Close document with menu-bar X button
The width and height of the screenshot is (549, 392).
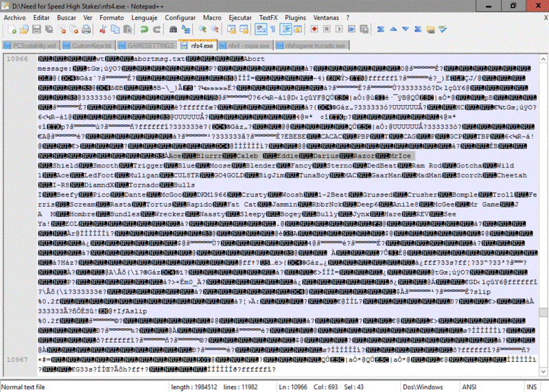pyautogui.click(x=546, y=18)
